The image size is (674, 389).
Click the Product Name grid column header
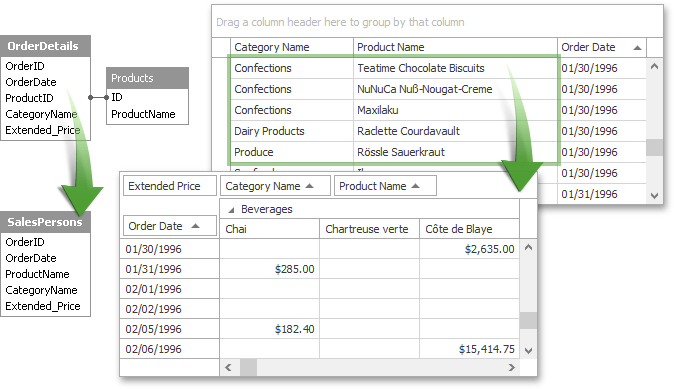(455, 47)
